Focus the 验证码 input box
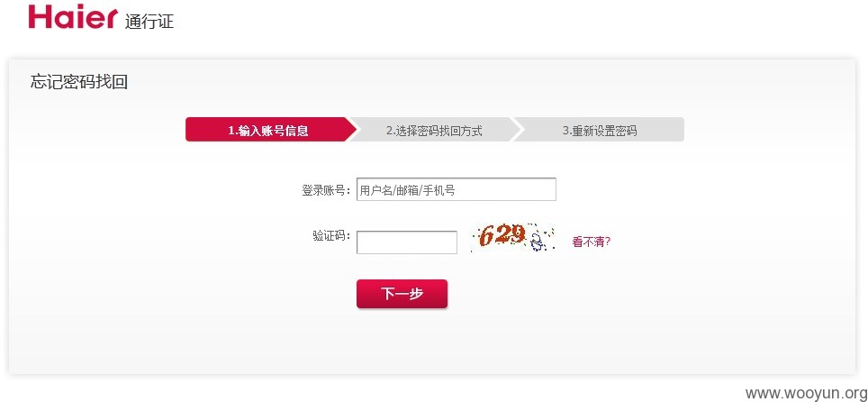 point(407,242)
